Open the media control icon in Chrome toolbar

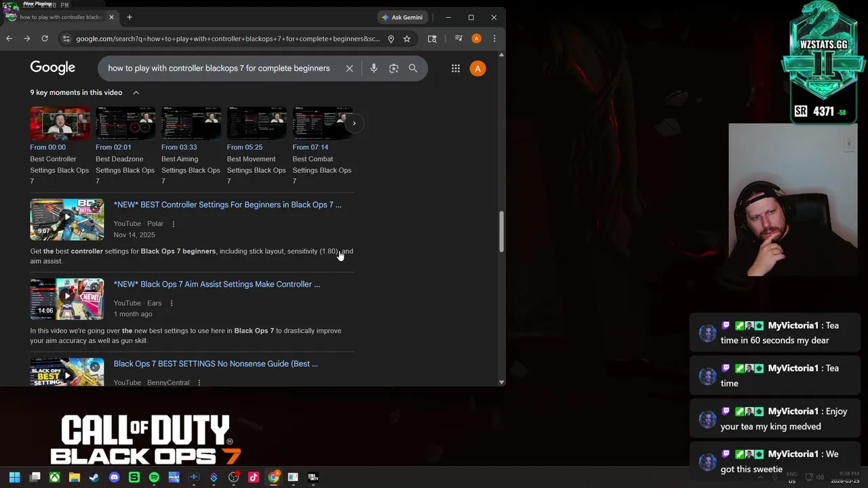coord(459,39)
